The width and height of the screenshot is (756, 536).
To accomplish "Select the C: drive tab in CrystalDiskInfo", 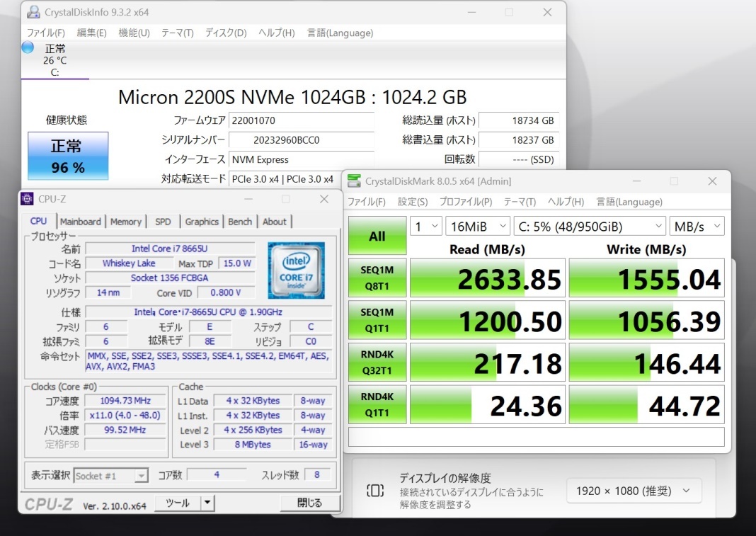I will (x=55, y=59).
